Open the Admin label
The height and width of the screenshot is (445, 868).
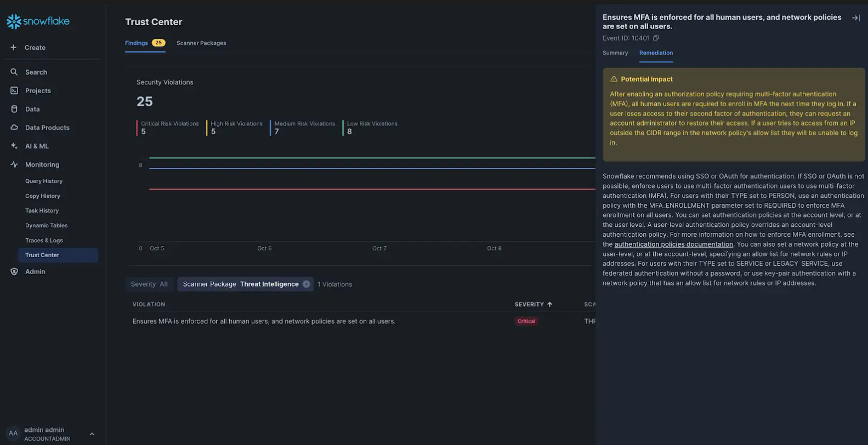35,271
